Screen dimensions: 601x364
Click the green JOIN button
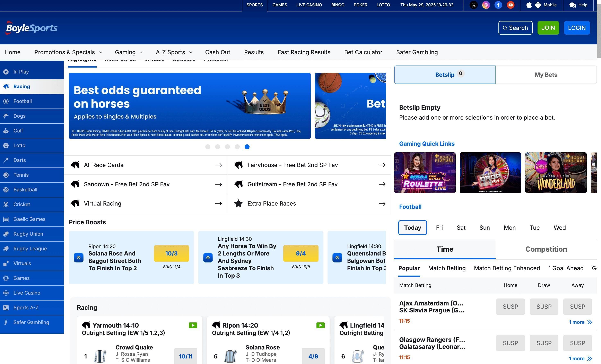[x=548, y=28]
